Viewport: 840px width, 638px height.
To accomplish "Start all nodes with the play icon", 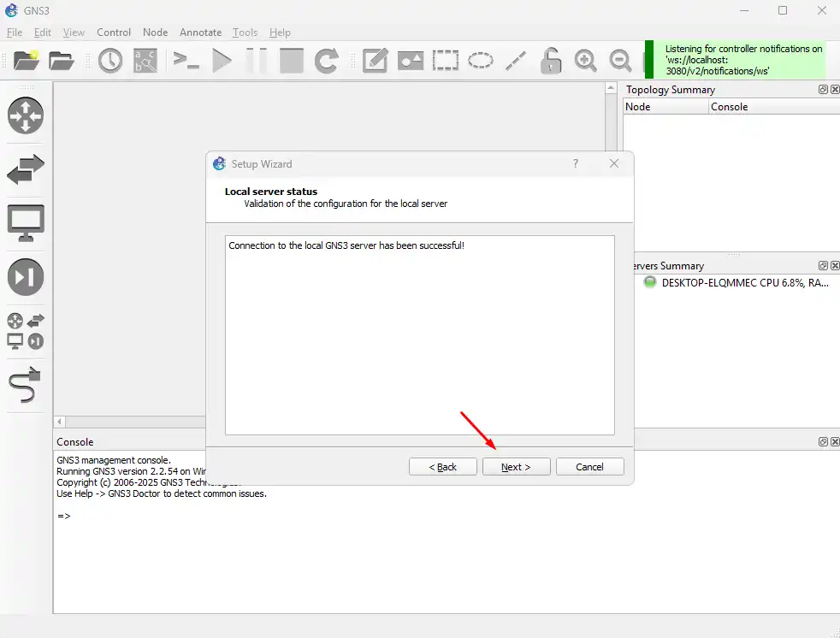I will click(x=222, y=61).
